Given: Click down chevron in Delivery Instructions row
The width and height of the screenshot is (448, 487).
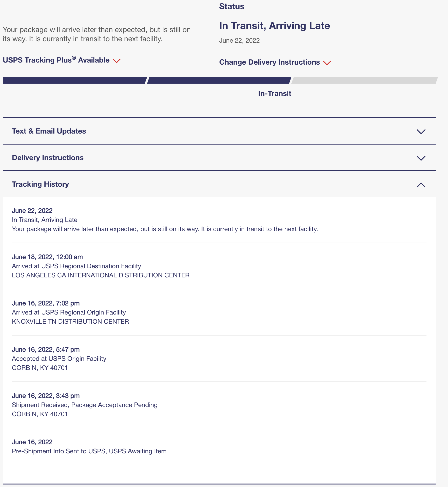Looking at the screenshot, I should tap(421, 158).
